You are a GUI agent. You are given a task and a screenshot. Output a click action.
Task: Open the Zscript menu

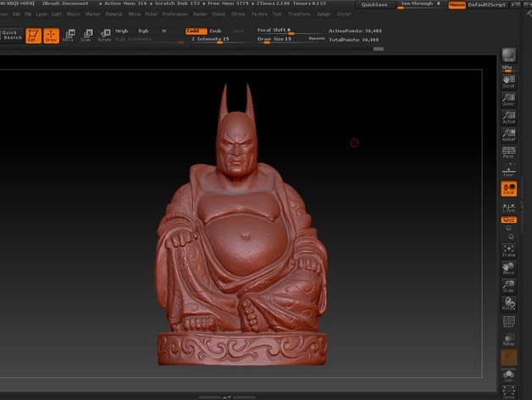tap(344, 14)
